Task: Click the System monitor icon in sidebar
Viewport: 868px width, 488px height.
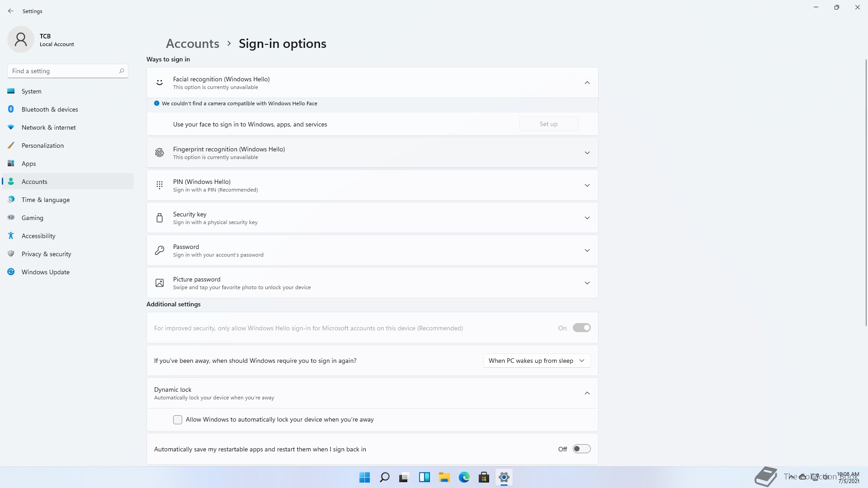Action: 11,91
